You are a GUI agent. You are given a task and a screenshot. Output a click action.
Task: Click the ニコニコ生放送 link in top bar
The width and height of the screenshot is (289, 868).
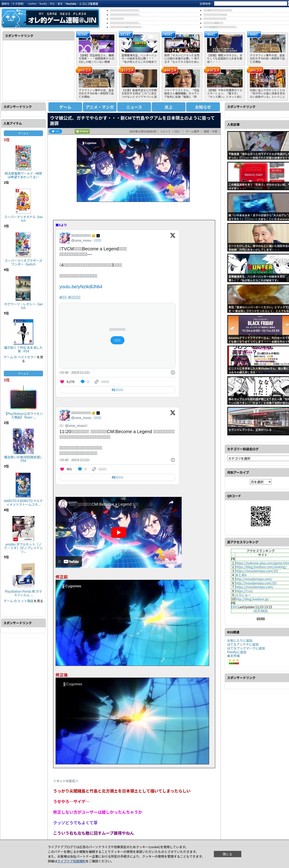pyautogui.click(x=88, y=4)
